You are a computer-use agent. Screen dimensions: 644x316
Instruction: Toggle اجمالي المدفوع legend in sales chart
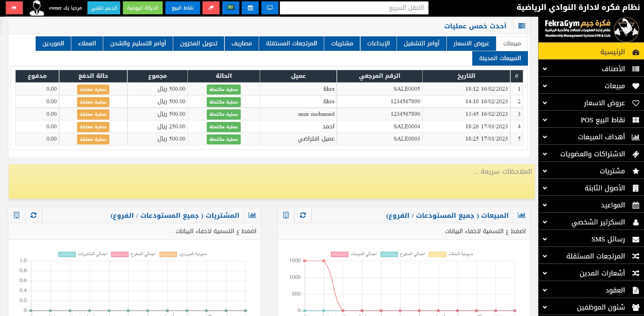tap(403, 254)
